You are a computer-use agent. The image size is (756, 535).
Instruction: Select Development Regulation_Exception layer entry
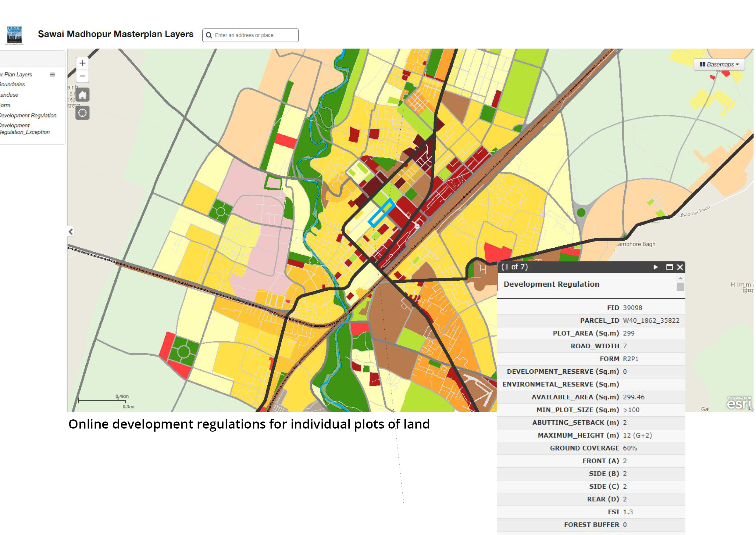click(25, 129)
